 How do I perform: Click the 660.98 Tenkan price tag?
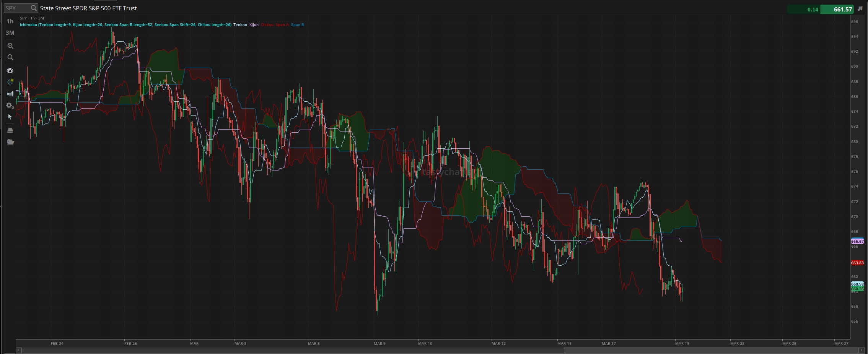tap(857, 284)
